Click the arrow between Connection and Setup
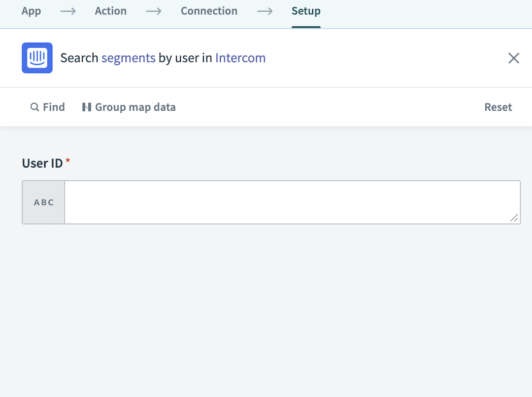532x397 pixels. click(x=264, y=11)
